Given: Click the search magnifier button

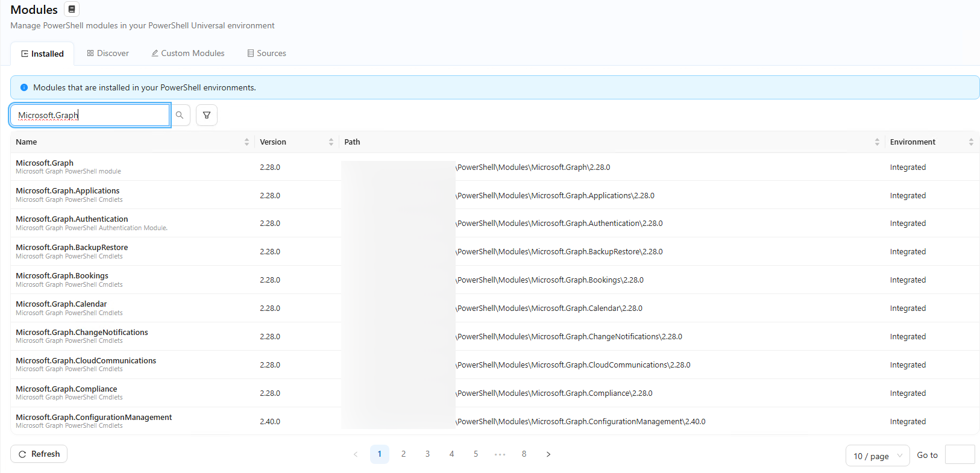Looking at the screenshot, I should [x=180, y=115].
